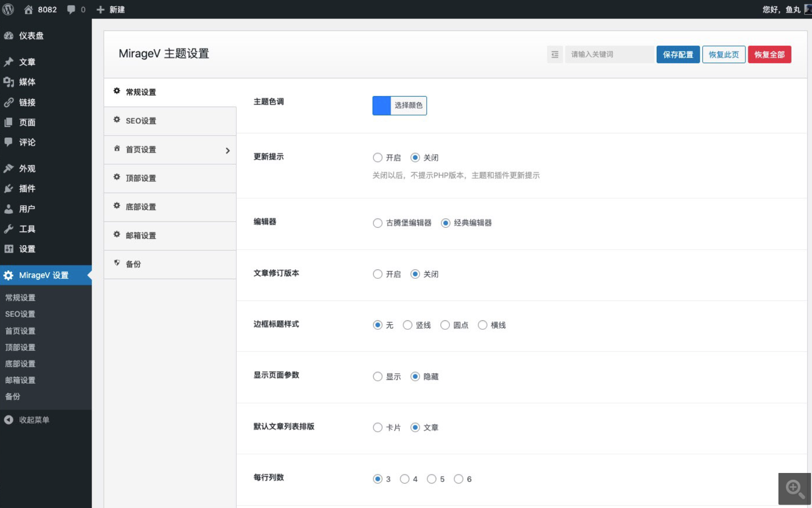Viewport: 812px width, 508px height.
Task: Click the gear icon of SEO设置 tab
Action: (117, 120)
